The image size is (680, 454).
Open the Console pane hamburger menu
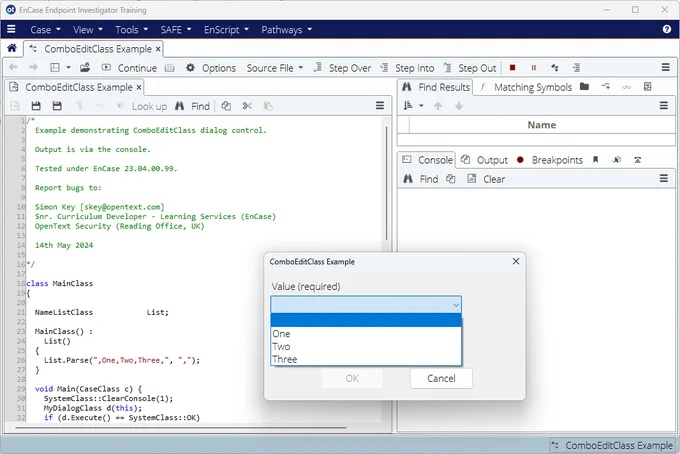[664, 178]
